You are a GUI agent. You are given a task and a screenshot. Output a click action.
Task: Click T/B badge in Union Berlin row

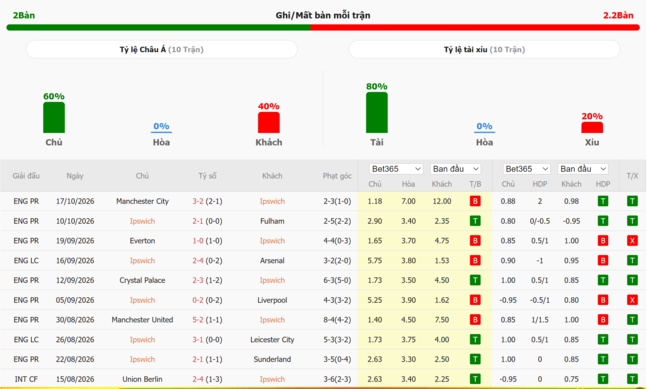click(475, 379)
